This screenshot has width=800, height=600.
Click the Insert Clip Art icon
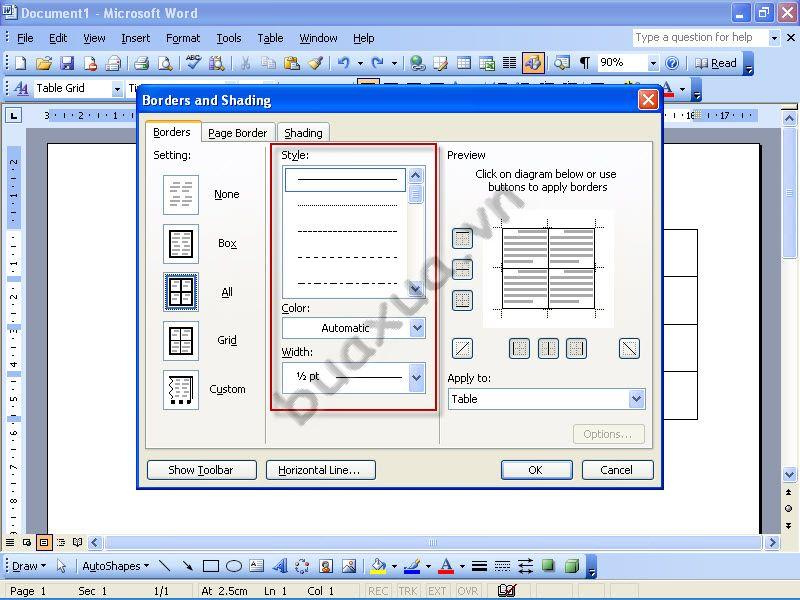click(x=326, y=566)
